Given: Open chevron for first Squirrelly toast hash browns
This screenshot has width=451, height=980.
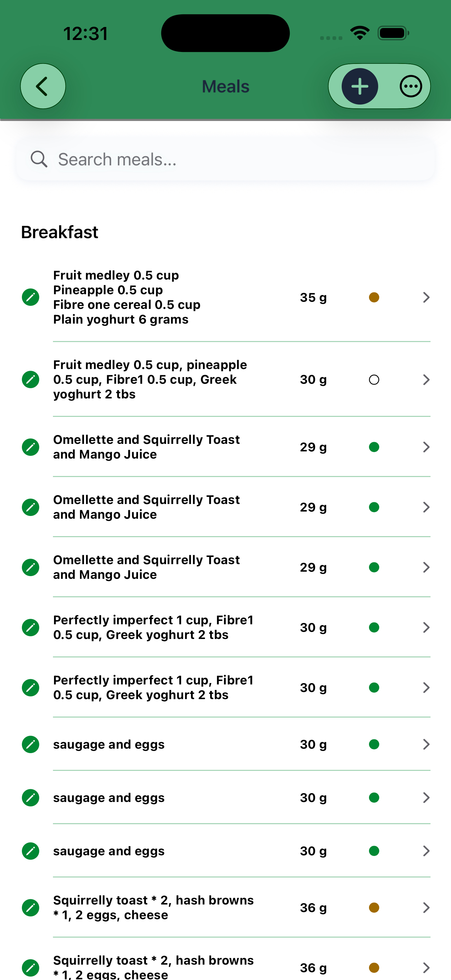Looking at the screenshot, I should coord(426,908).
